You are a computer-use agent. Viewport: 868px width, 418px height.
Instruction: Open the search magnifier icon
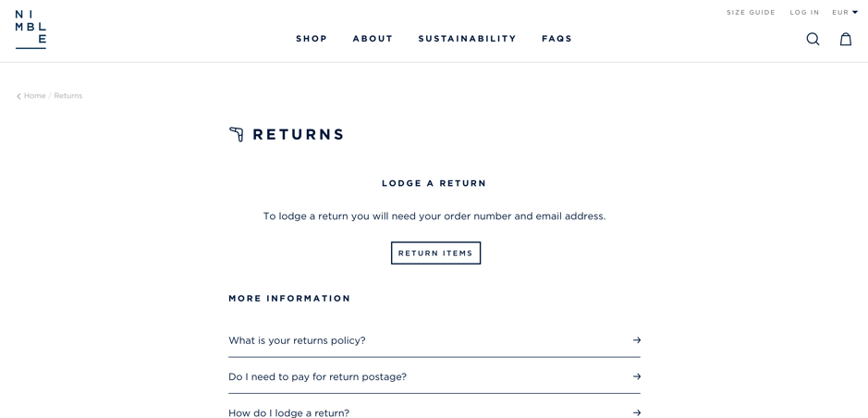pyautogui.click(x=813, y=39)
